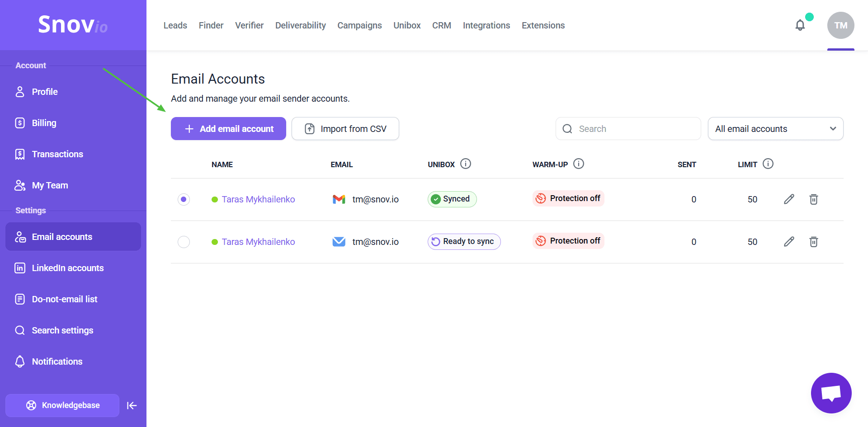
Task: Open the All email accounts filter dropdown
Action: tap(775, 129)
